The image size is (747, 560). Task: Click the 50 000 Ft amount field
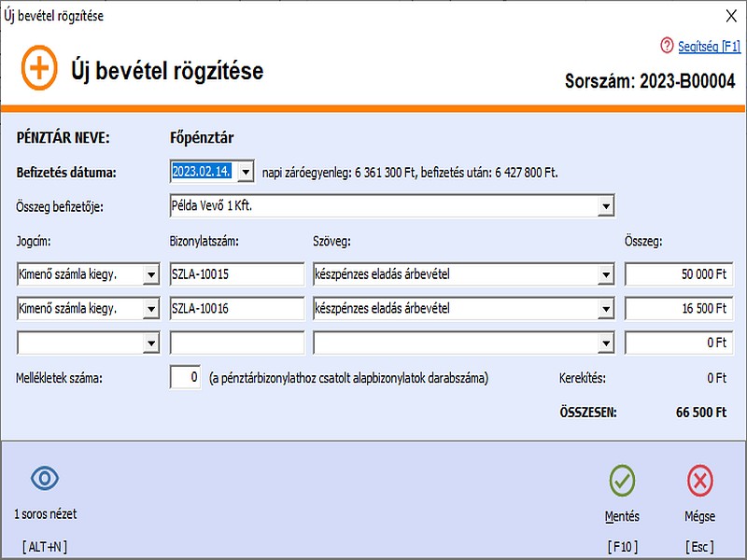click(x=678, y=274)
